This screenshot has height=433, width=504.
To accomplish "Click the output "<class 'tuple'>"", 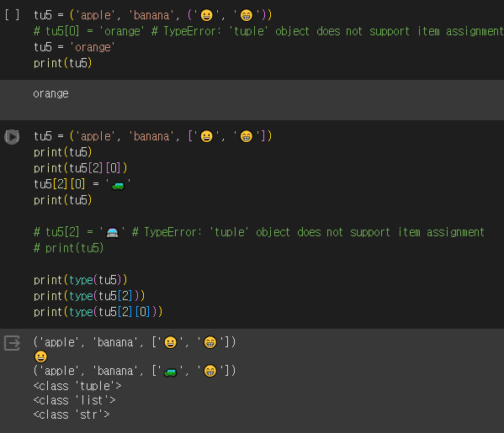I will coord(77,386).
